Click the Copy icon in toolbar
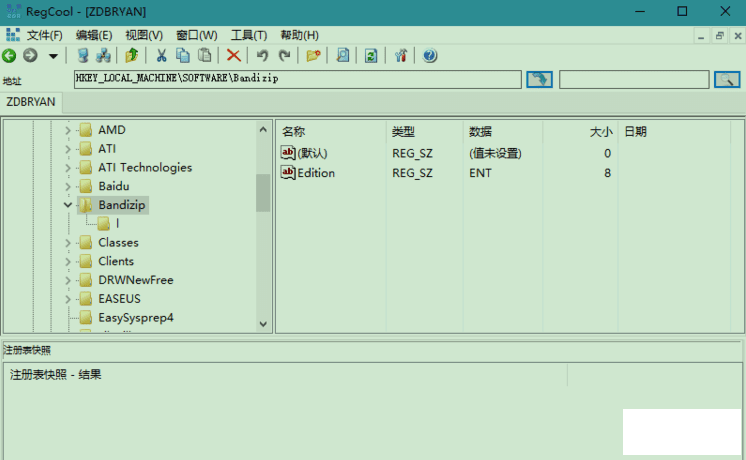 (x=183, y=56)
